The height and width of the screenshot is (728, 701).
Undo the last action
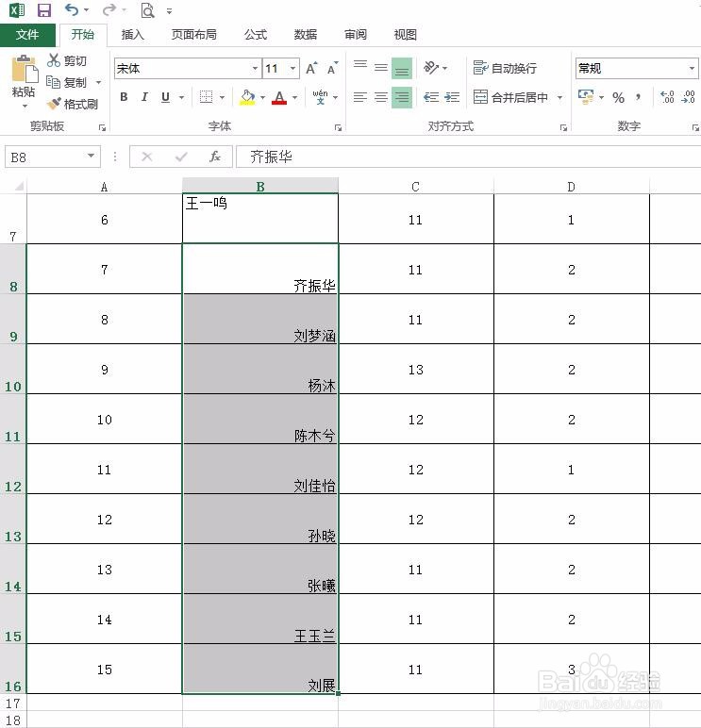point(72,9)
